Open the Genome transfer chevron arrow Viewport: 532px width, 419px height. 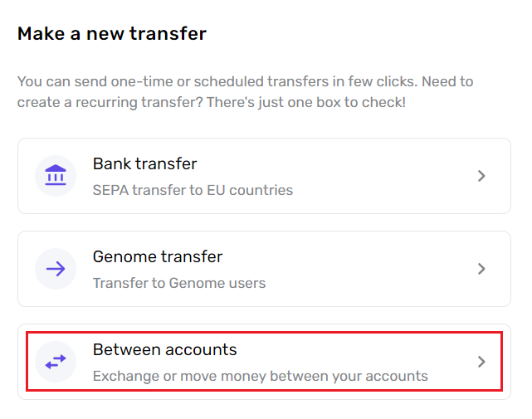[x=481, y=269]
